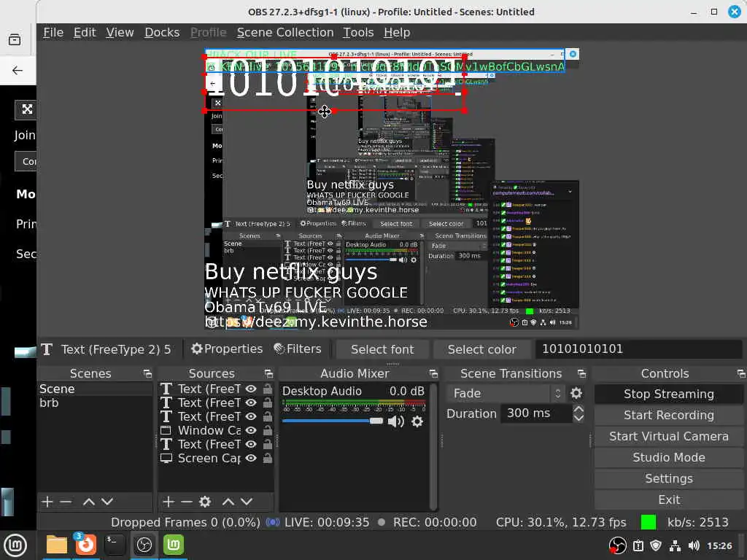This screenshot has height=560, width=747.
Task: Click clock showing 15:26
Action: (719, 545)
